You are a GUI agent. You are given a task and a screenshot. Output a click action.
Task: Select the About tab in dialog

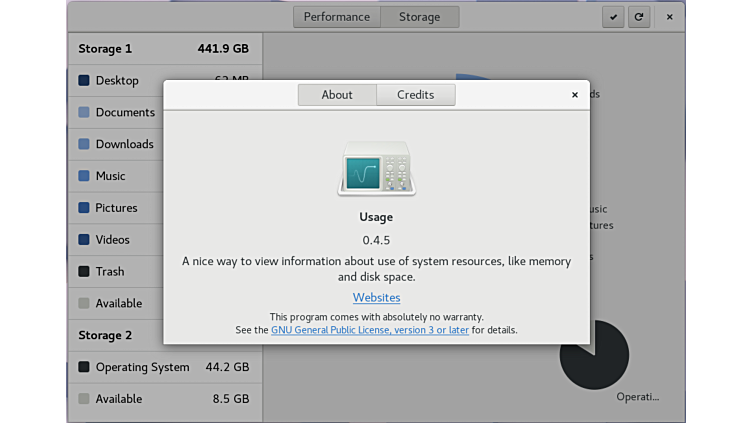coord(337,95)
